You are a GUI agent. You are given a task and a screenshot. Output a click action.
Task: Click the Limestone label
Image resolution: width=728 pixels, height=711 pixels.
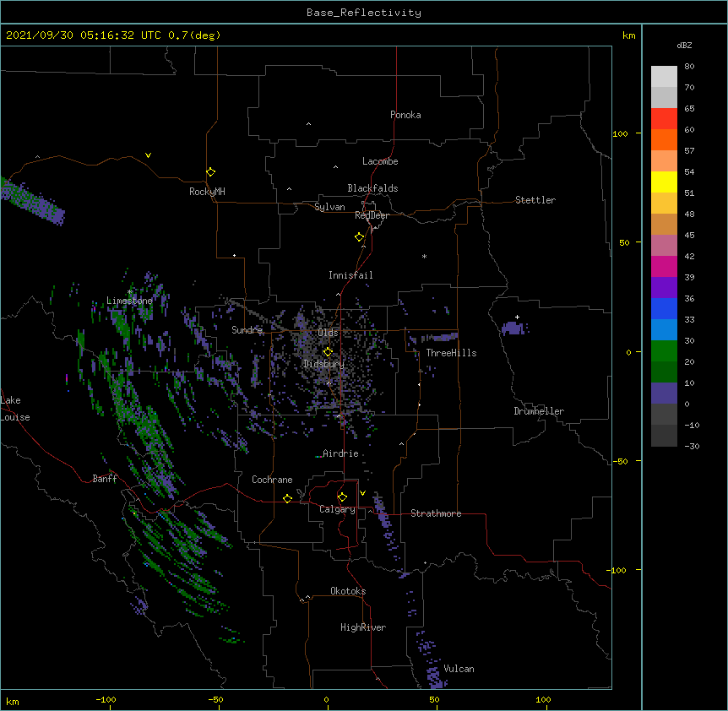[129, 301]
